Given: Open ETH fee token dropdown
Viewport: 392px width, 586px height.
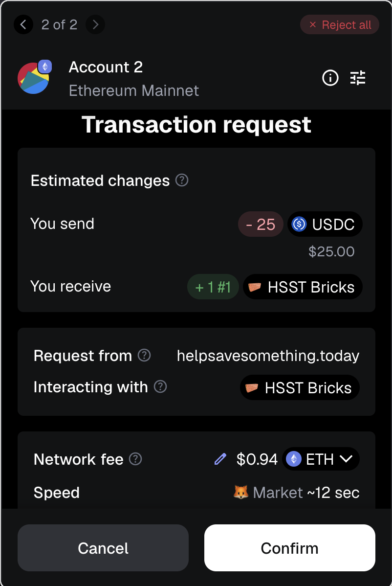Looking at the screenshot, I should click(321, 459).
